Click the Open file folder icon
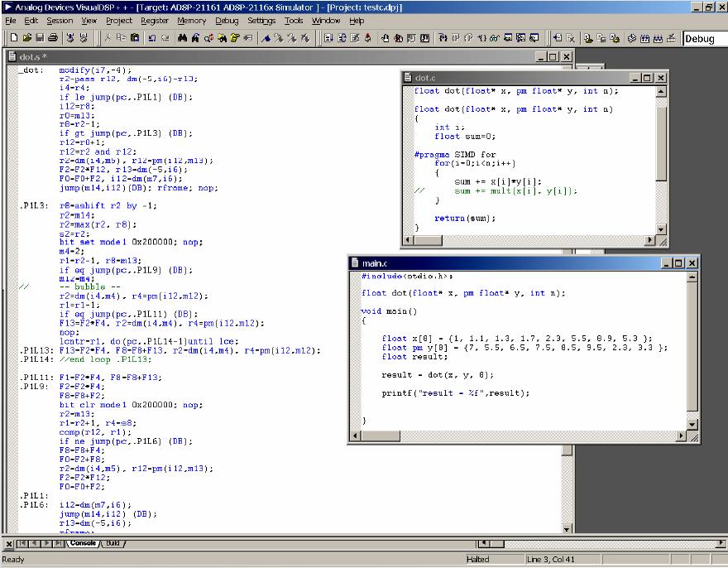 tap(27, 38)
